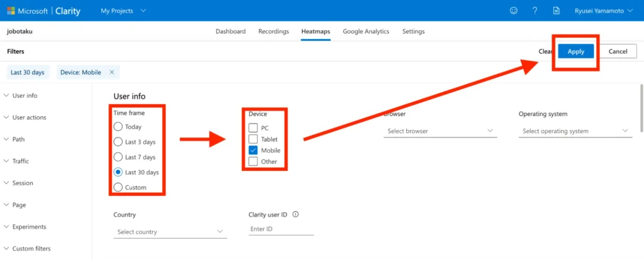The width and height of the screenshot is (644, 260).
Task: Click the filters panel vertical scrollbar
Action: tap(641, 108)
